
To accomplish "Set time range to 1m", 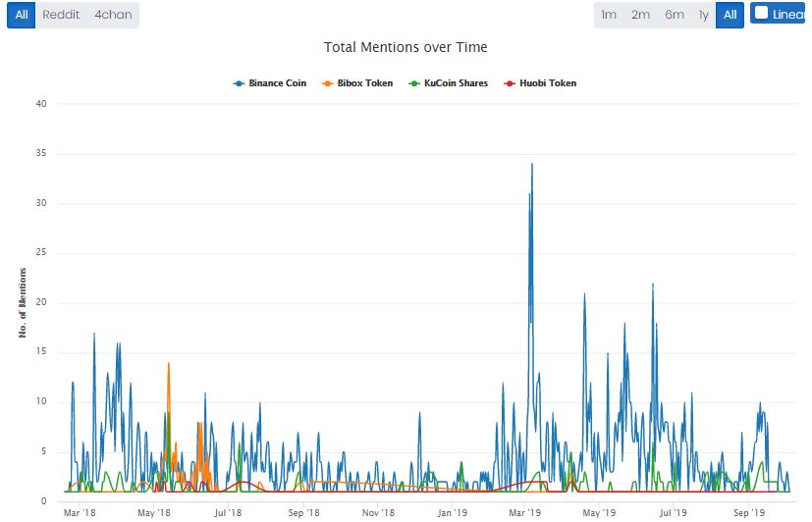I will click(609, 15).
